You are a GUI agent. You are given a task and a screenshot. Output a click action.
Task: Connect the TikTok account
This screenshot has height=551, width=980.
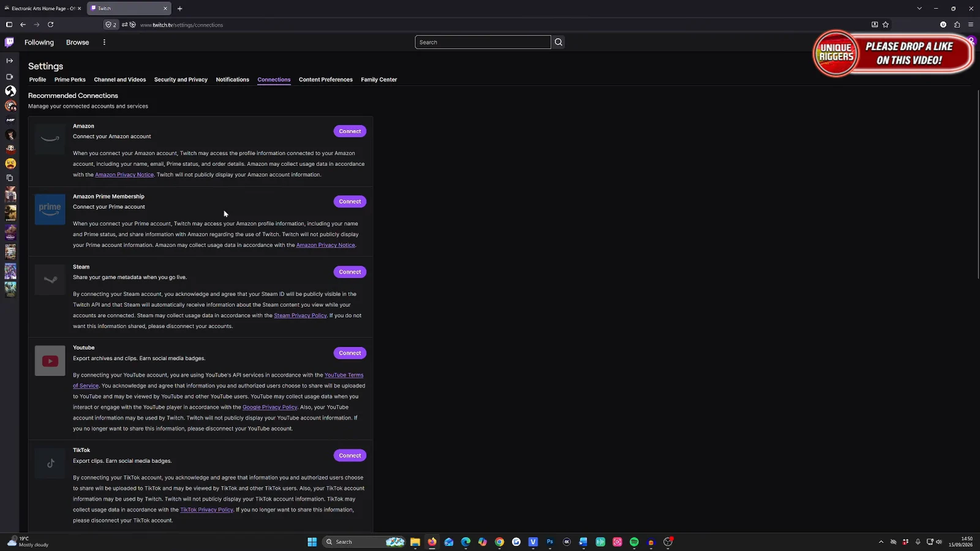click(350, 455)
